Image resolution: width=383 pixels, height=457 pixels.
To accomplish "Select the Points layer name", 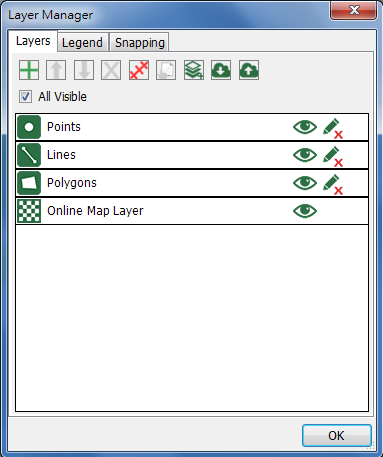I will (x=64, y=127).
